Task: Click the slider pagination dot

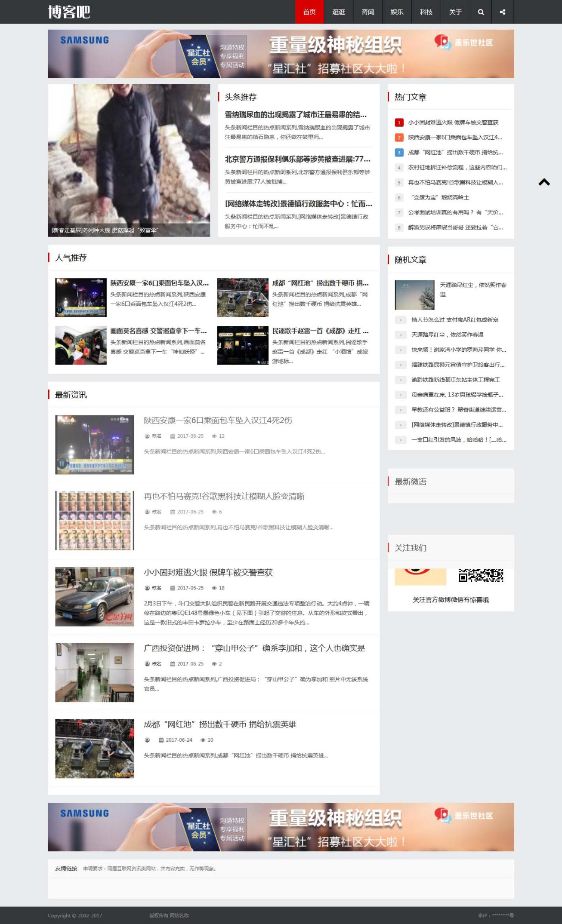Action: (x=190, y=218)
